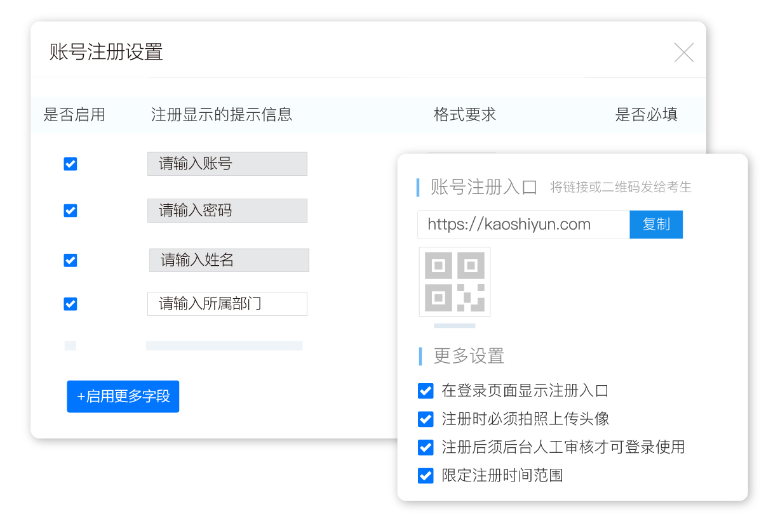Click the 请输入账号 prompt field
782x526 pixels.
[227, 164]
